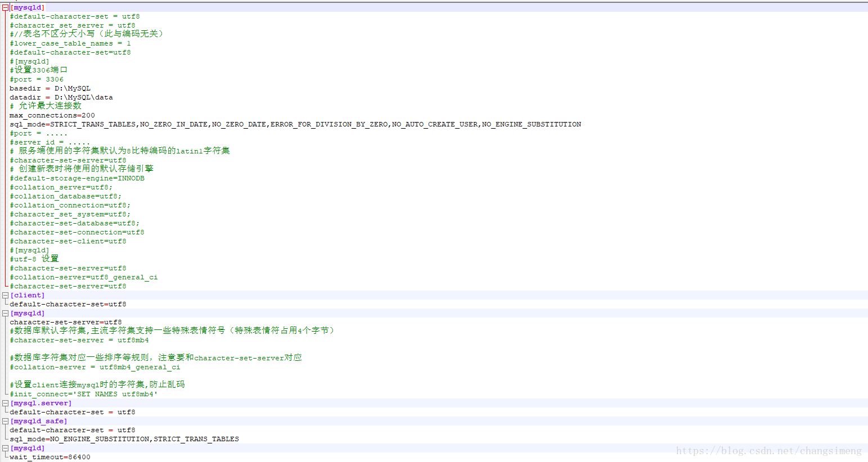
Task: Click the '#数据库默认字符集' comment line
Action: point(174,330)
